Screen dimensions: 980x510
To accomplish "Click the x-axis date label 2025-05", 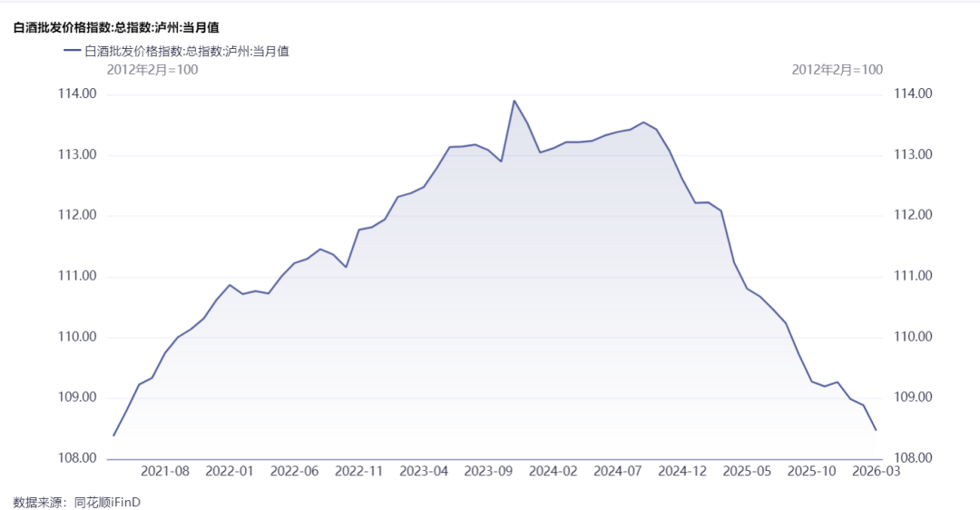I will (x=747, y=471).
